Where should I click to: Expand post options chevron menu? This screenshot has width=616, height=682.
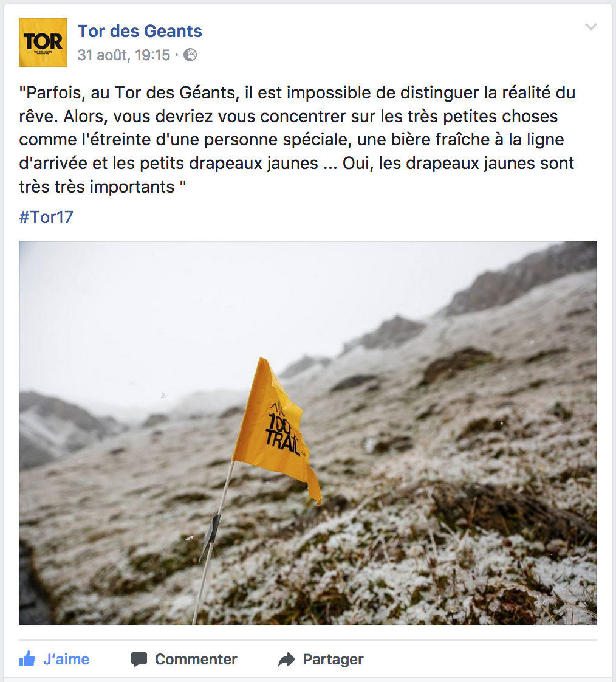tap(590, 27)
